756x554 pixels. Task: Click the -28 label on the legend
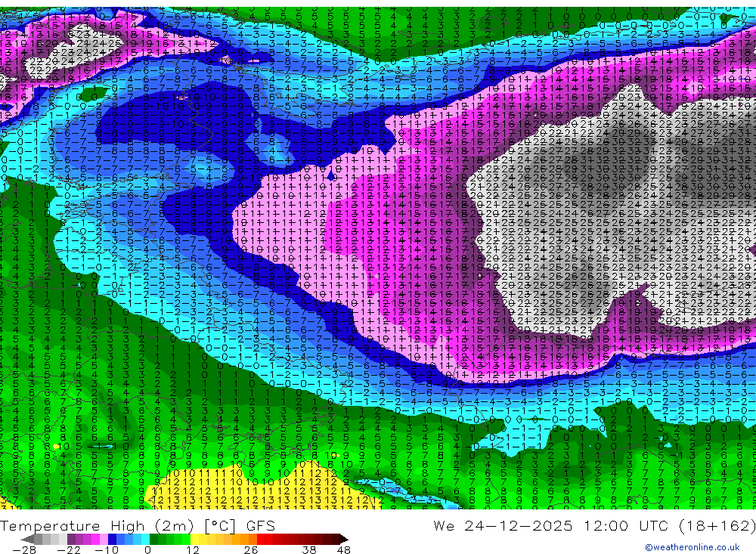click(x=24, y=550)
